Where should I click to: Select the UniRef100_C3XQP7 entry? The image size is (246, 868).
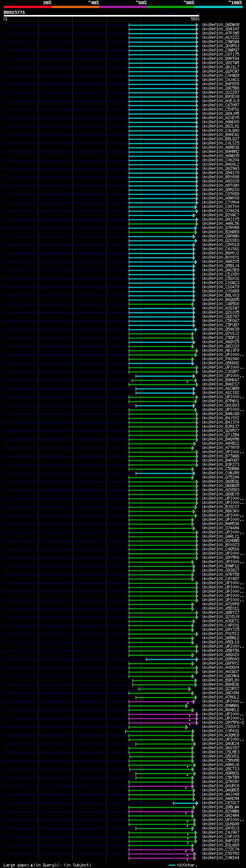tap(221, 371)
